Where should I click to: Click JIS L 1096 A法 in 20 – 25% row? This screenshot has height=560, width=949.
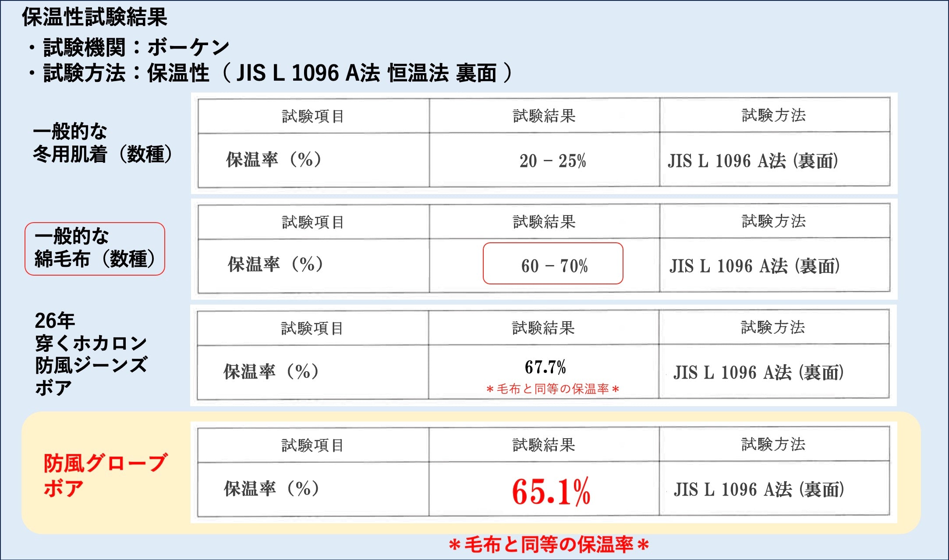753,161
